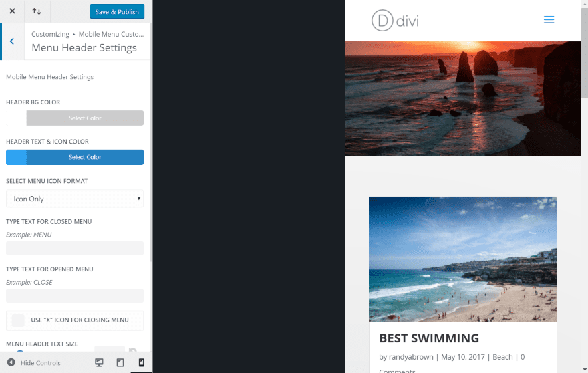Open the Header Text & Icon Color picker
The height and width of the screenshot is (373, 588).
[x=85, y=157]
